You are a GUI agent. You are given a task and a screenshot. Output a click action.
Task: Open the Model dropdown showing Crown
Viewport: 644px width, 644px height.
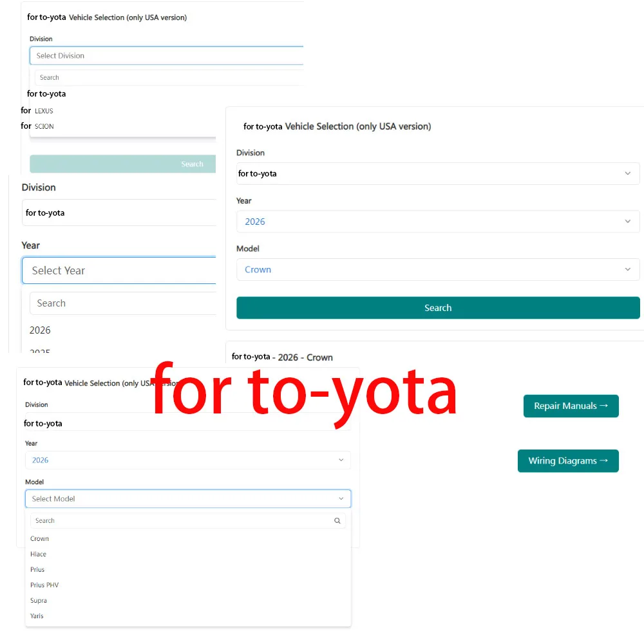coord(438,270)
